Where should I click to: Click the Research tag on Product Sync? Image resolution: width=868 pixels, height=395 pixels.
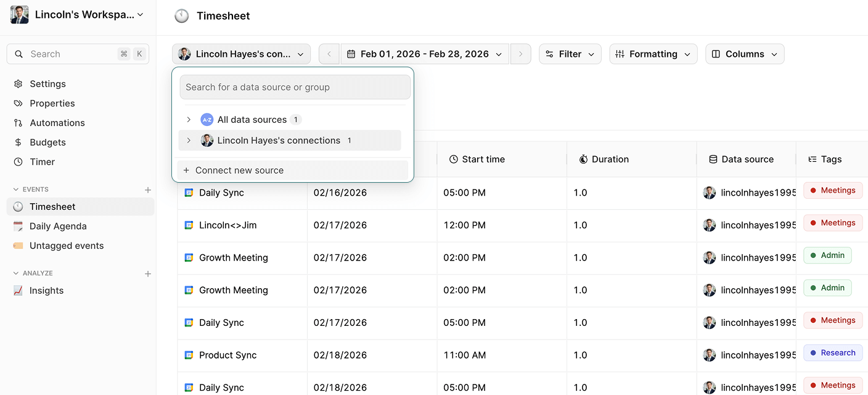(x=832, y=353)
